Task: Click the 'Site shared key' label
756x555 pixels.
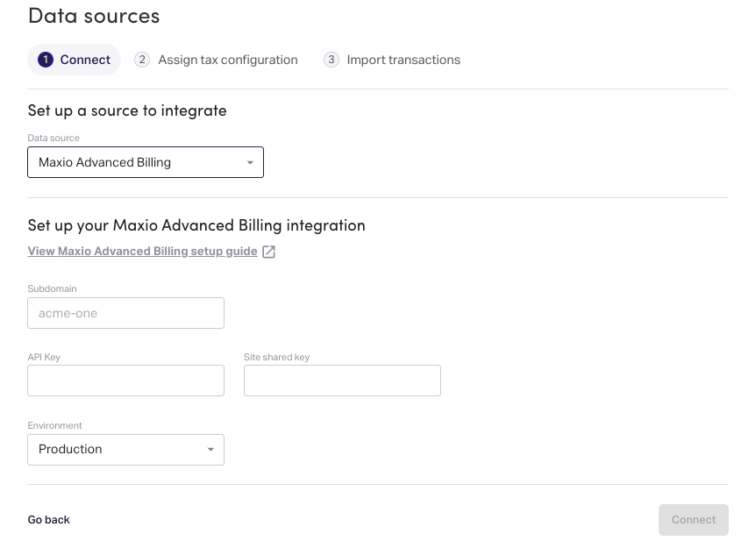Action: click(277, 358)
